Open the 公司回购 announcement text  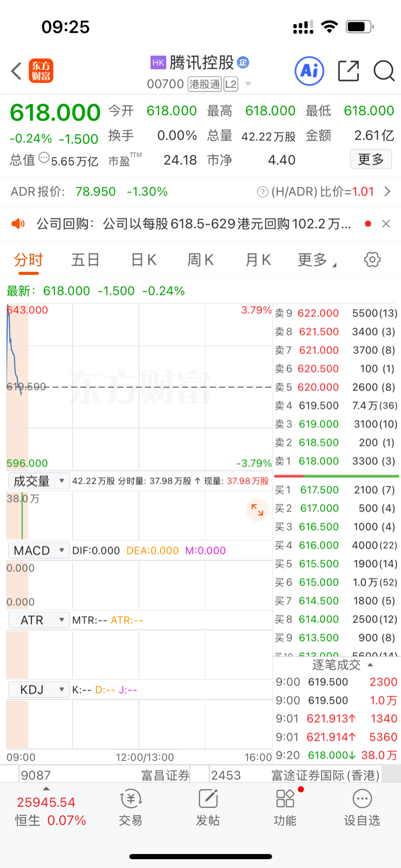[x=193, y=224]
